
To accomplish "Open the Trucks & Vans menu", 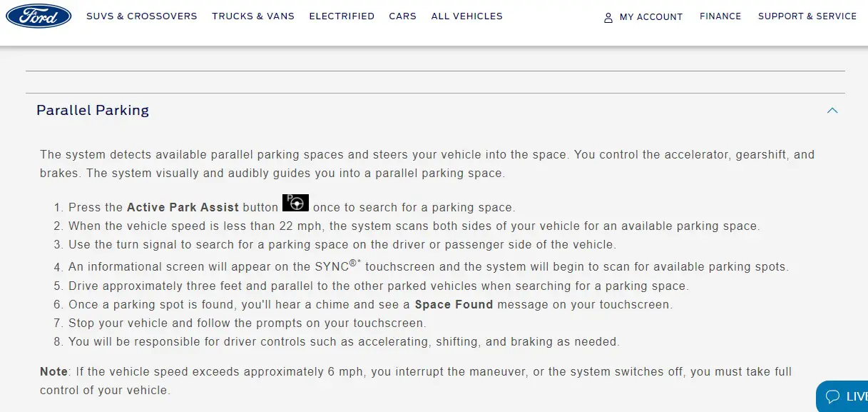I will (253, 16).
